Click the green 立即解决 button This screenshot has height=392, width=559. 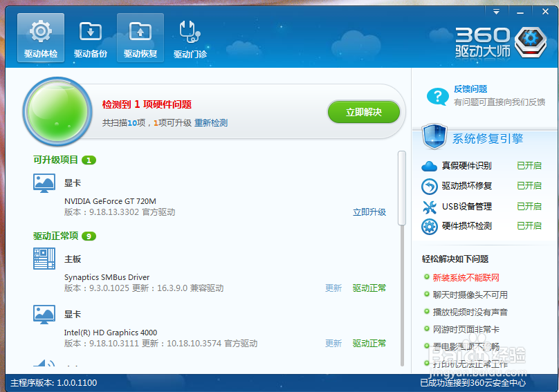[364, 112]
